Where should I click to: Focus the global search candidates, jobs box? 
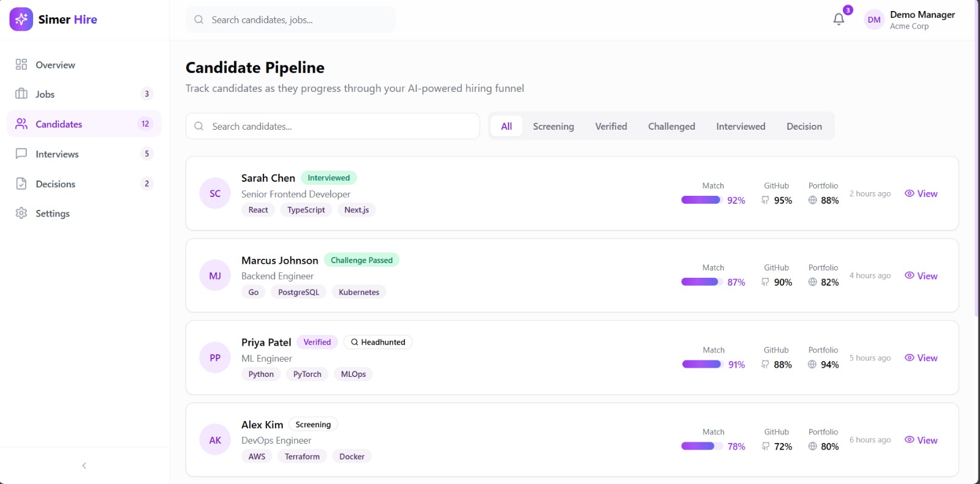point(290,20)
